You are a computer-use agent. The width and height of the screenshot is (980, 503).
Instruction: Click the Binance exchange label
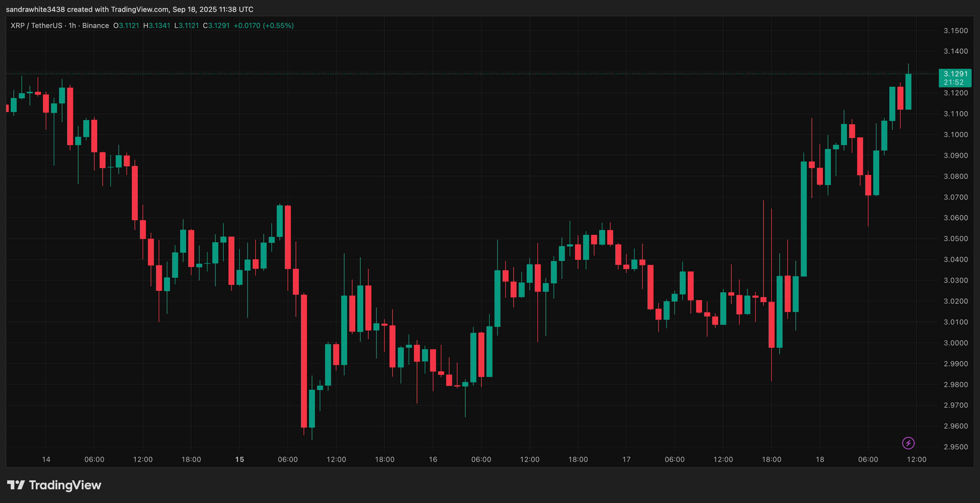[95, 25]
